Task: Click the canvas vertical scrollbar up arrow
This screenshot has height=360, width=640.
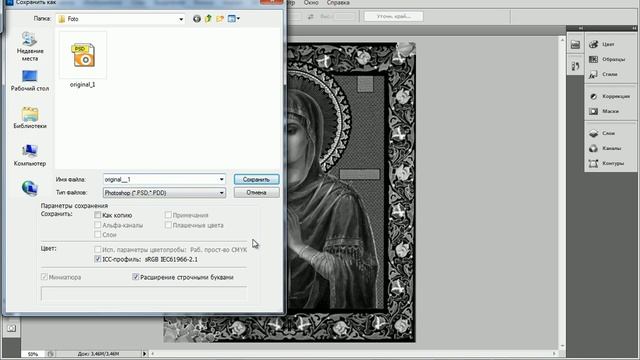Action: pyautogui.click(x=562, y=40)
